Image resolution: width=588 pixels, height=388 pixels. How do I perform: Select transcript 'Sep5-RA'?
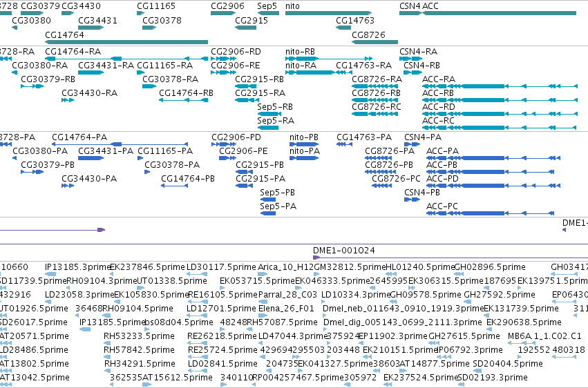[x=276, y=121]
